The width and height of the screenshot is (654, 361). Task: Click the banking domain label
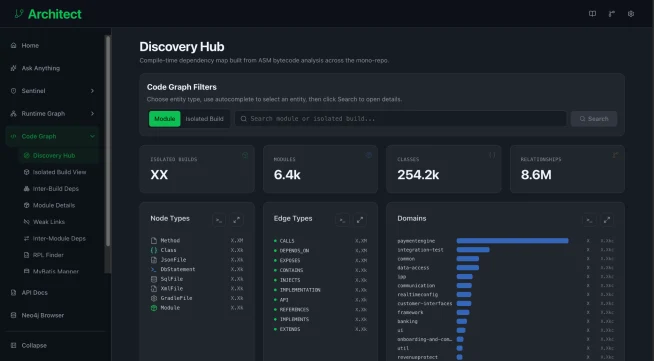pyautogui.click(x=407, y=321)
